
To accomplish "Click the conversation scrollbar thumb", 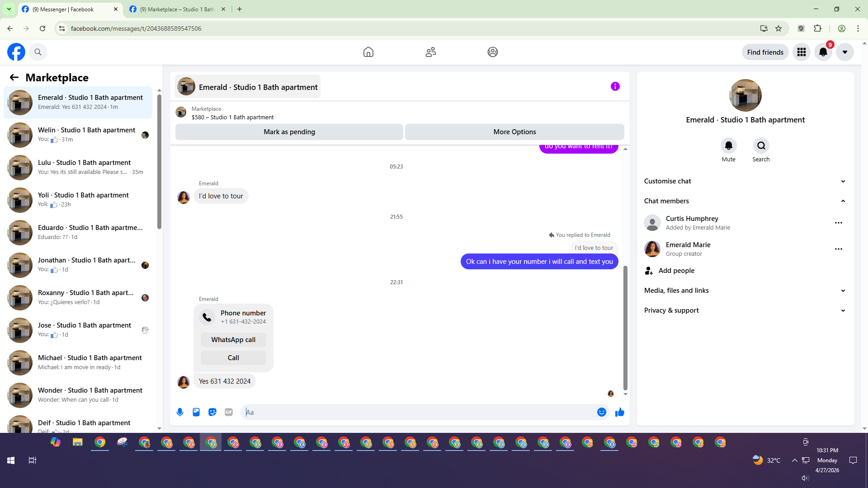I will click(x=625, y=328).
